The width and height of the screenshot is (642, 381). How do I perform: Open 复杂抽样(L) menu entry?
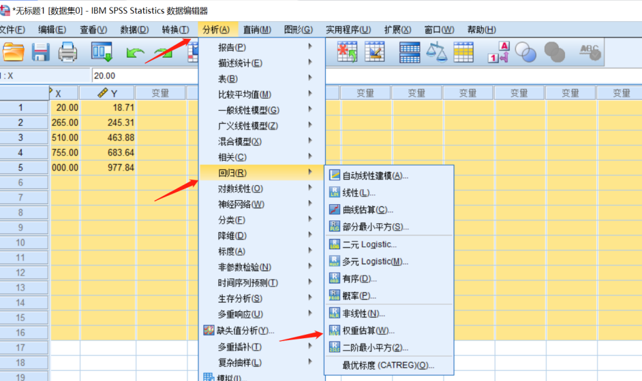point(262,363)
